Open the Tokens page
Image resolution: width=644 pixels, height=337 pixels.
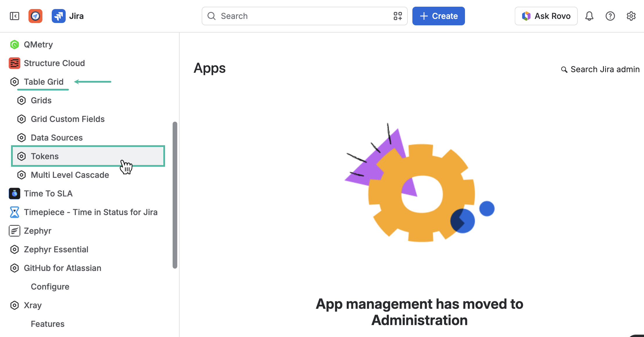coord(88,156)
